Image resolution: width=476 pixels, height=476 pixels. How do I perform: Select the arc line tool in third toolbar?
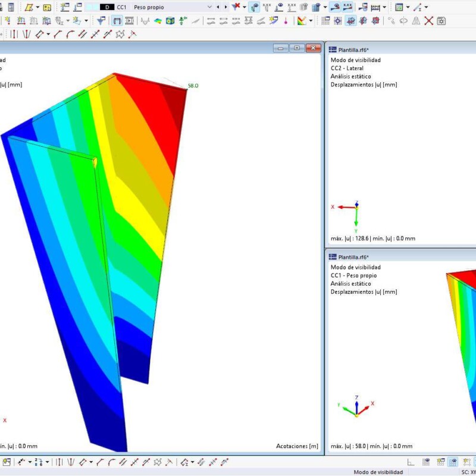tap(70, 35)
